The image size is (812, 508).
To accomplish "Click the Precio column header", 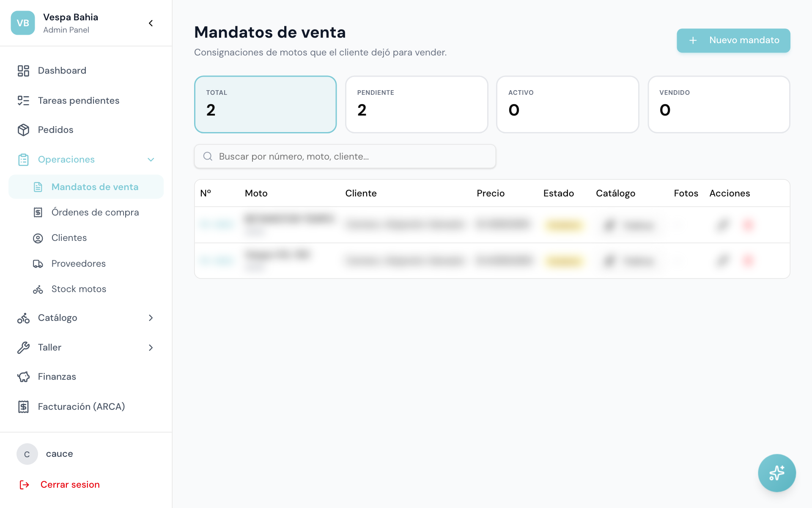I will click(x=491, y=193).
